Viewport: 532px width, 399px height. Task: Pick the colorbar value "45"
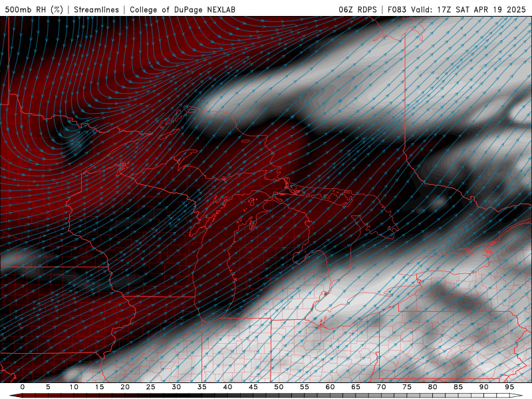coord(253,387)
